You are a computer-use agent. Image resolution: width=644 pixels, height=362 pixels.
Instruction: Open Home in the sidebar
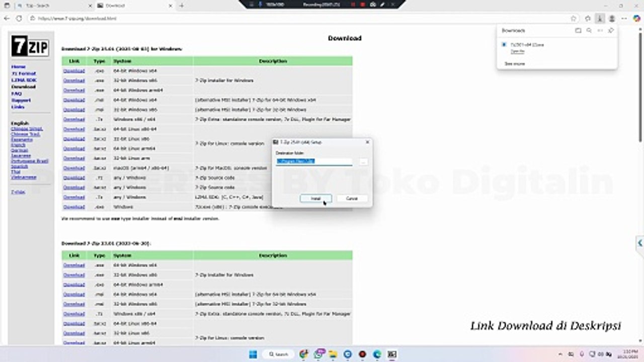[x=18, y=67]
